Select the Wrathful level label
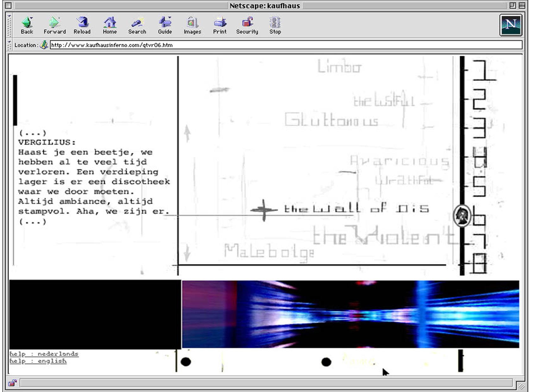Screen dimensions: 555x392 coord(404,180)
